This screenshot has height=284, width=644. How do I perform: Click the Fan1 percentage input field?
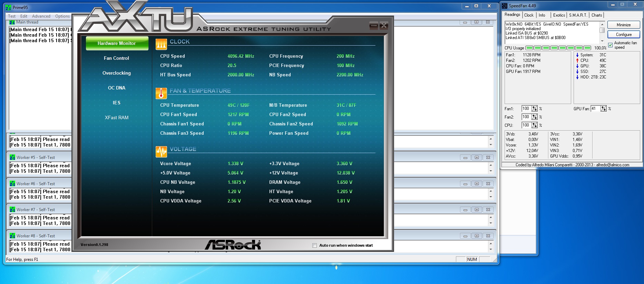(527, 108)
